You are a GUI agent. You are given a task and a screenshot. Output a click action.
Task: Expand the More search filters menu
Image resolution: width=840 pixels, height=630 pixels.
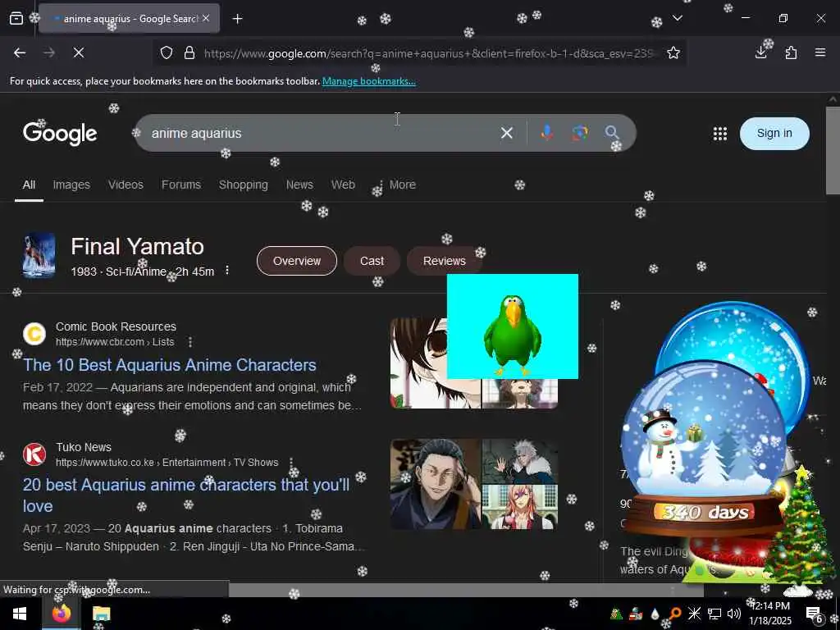(x=397, y=185)
